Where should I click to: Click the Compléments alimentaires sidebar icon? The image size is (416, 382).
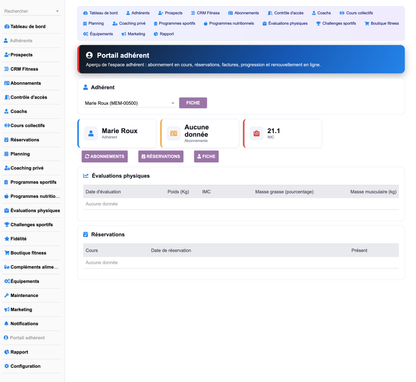tap(6, 267)
